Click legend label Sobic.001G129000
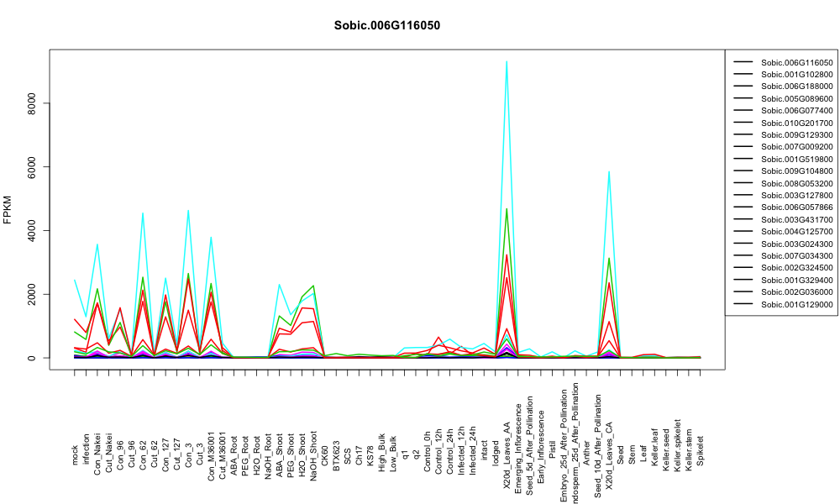 [796, 304]
